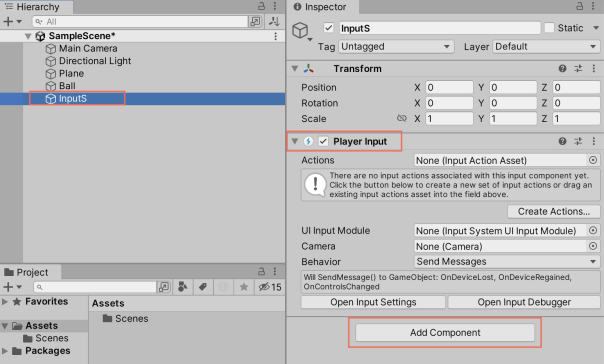Screen dimensions: 604x364
Task: Expand the Packages folder
Action: [x=5, y=351]
